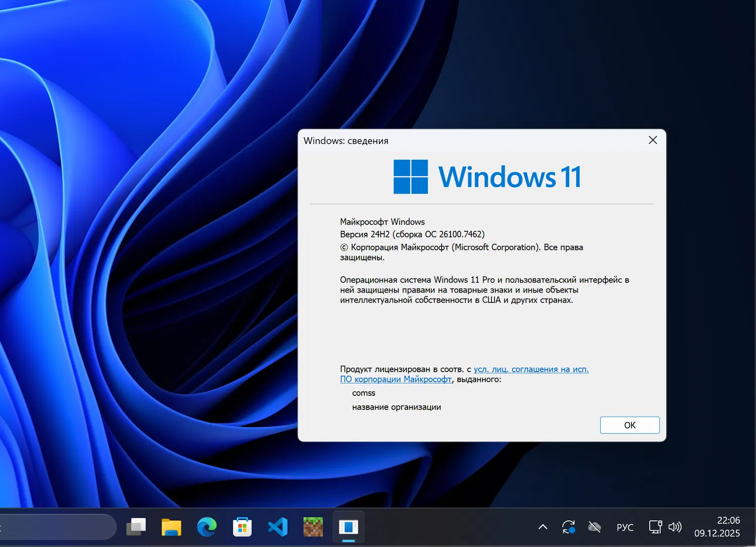Launch Visual Studio Code
The height and width of the screenshot is (547, 756).
coord(278,527)
